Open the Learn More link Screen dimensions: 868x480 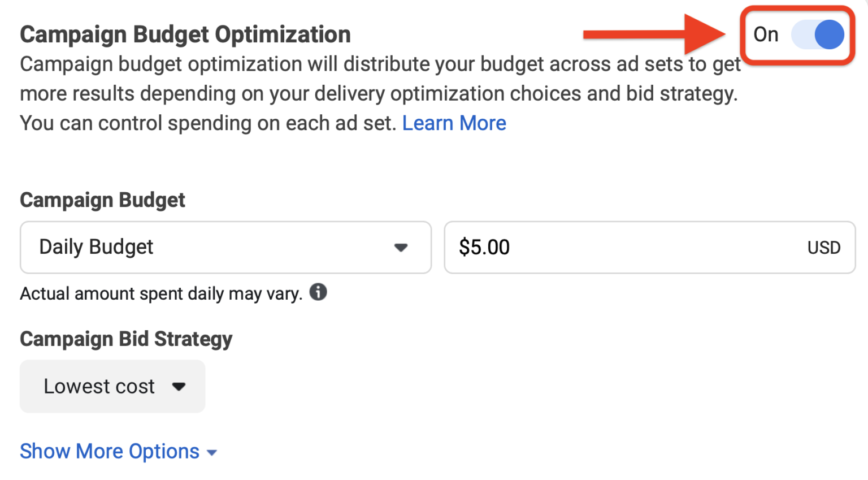click(x=454, y=123)
